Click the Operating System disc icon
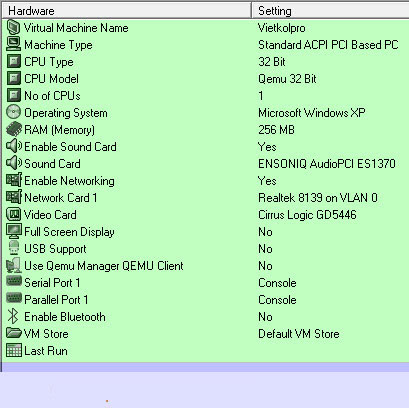The height and width of the screenshot is (408, 409). [x=13, y=112]
